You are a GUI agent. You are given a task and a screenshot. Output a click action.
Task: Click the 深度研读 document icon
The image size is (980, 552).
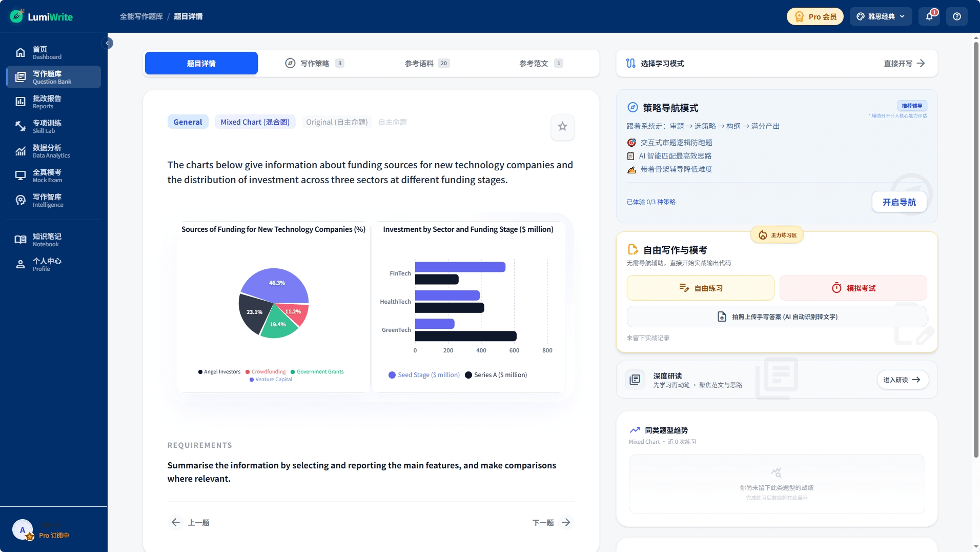coord(635,380)
